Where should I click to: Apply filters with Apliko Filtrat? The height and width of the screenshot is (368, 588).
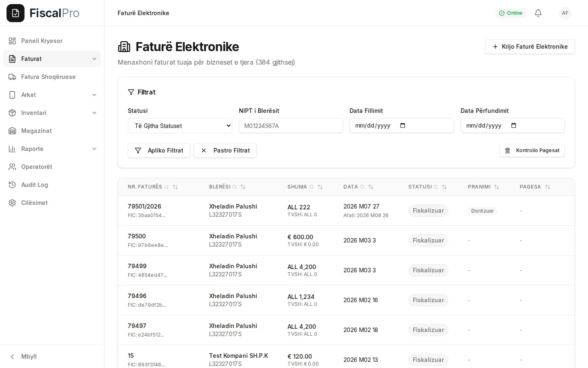(x=159, y=150)
